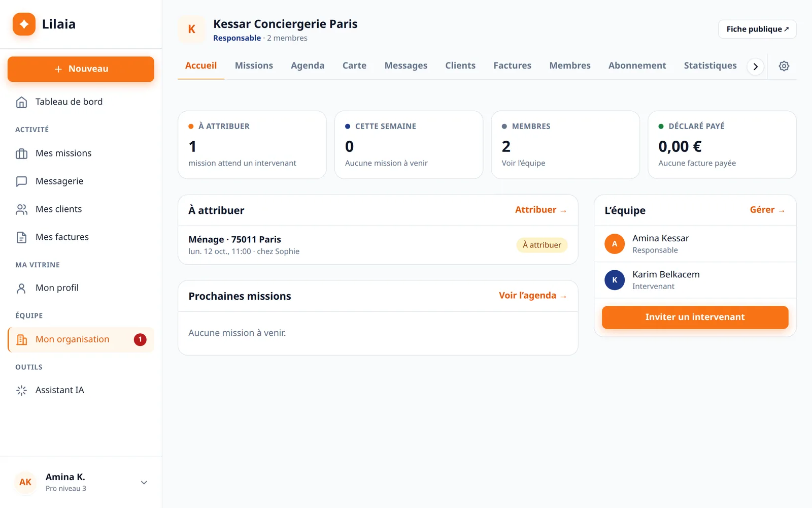Open the Ménage · 75011 Paris mission row
This screenshot has height=508, width=812.
click(378, 245)
